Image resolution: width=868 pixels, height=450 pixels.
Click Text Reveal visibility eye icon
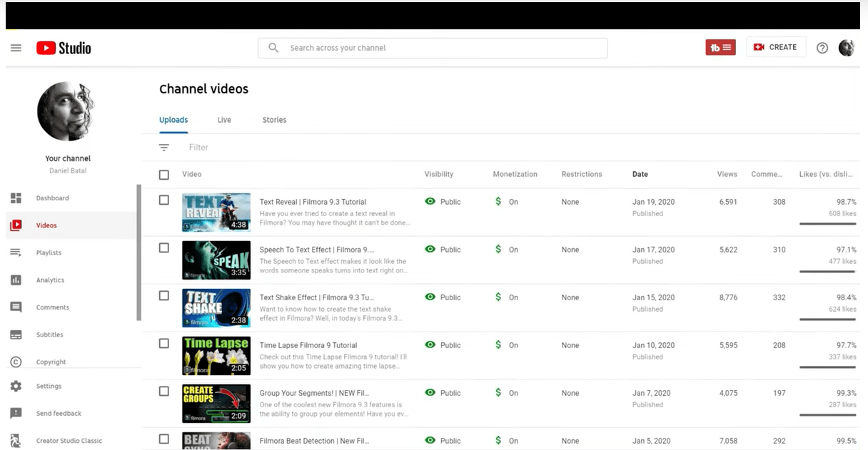click(x=430, y=202)
